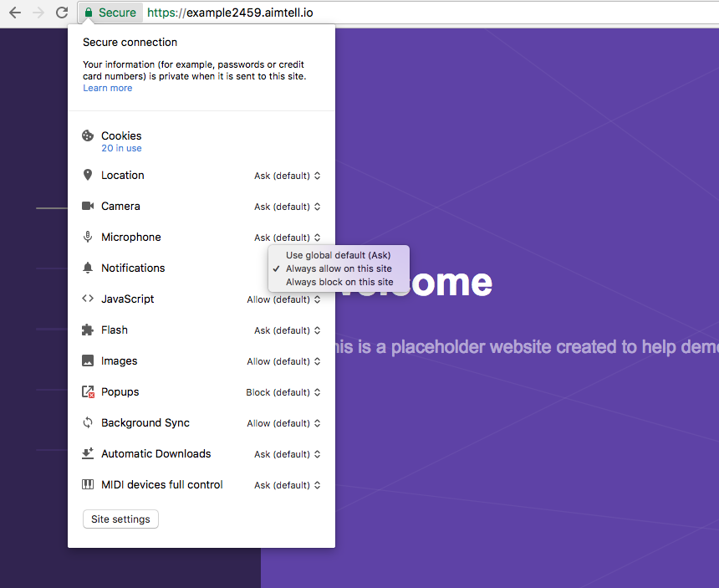Screen dimensions: 719x588
Task: Click the Notifications bell icon
Action: (88, 268)
